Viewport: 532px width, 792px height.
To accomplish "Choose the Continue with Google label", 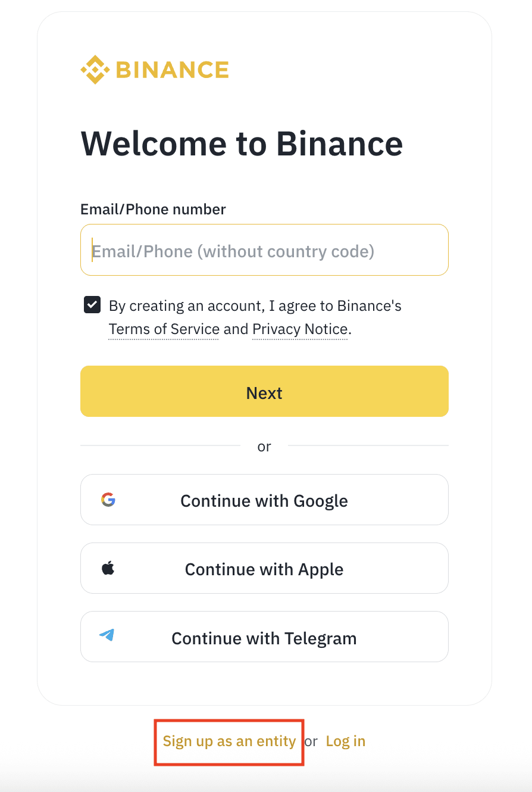I will click(x=264, y=501).
